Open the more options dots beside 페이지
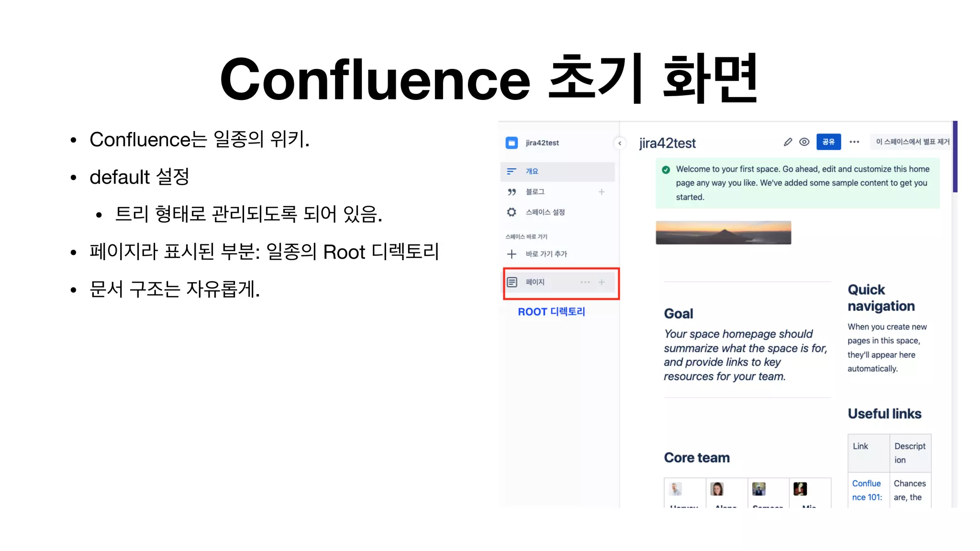Screen dimensions: 980x551 585,282
